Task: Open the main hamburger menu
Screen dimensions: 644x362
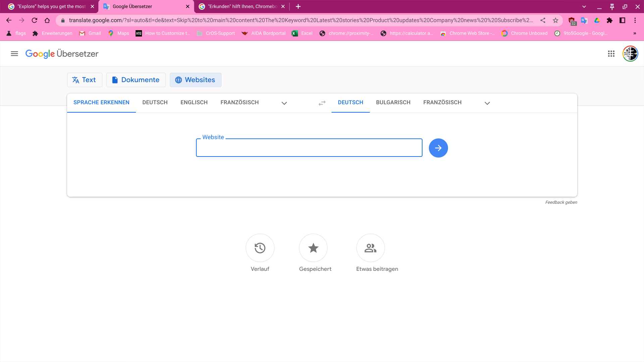Action: [x=14, y=54]
